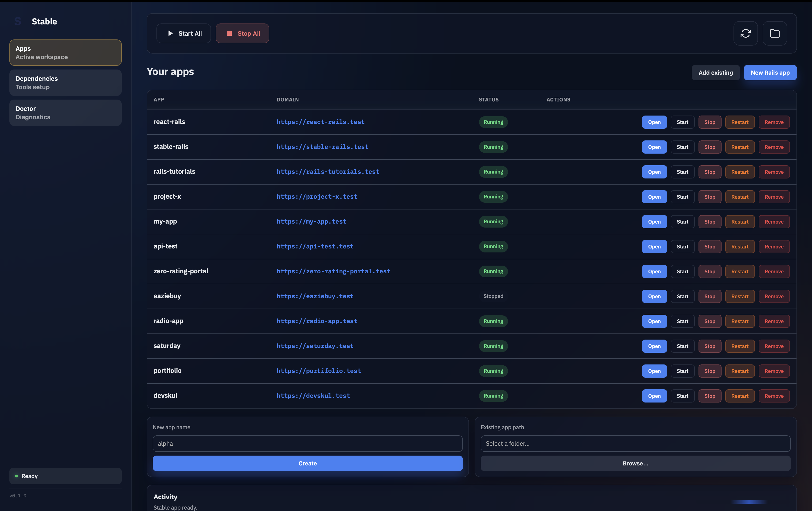
Task: Select the Apps Active workspace tab
Action: coord(65,53)
